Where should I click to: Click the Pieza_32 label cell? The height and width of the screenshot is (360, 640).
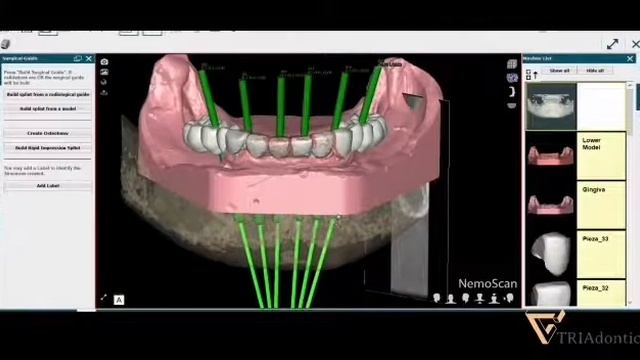click(x=601, y=293)
